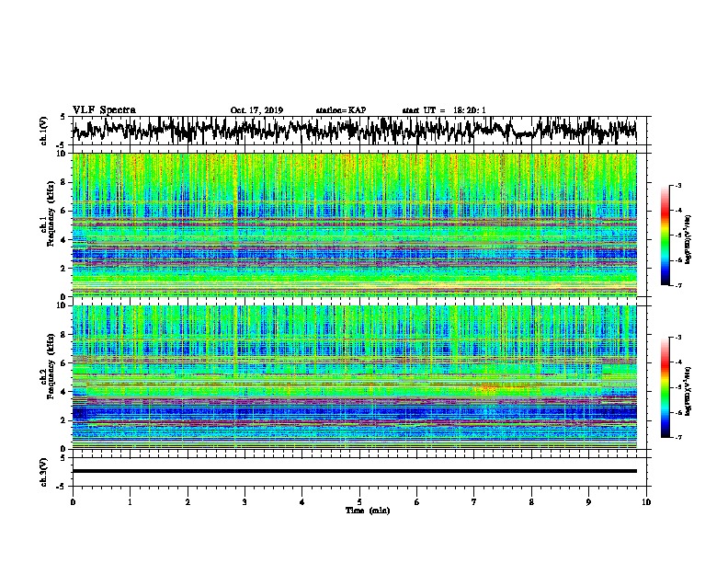The width and height of the screenshot is (728, 563).
Task: Click the time axis tick label "4"
Action: pyautogui.click(x=302, y=502)
